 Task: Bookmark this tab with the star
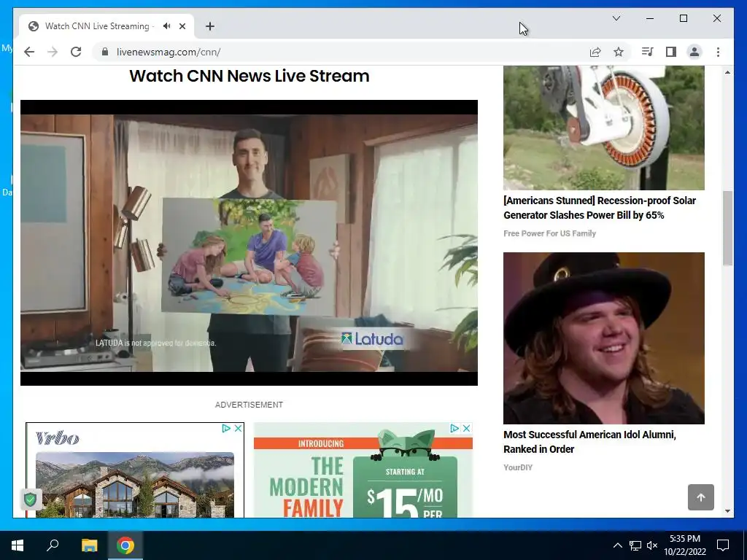pos(619,52)
